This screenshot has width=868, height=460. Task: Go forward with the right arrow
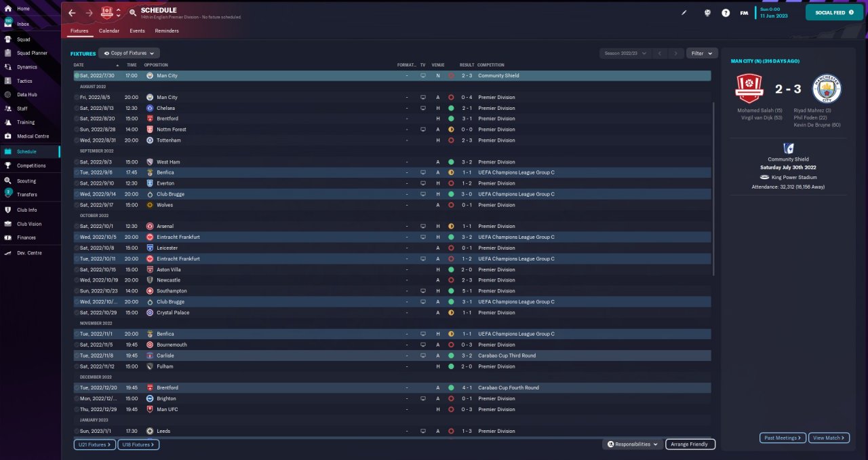click(90, 13)
